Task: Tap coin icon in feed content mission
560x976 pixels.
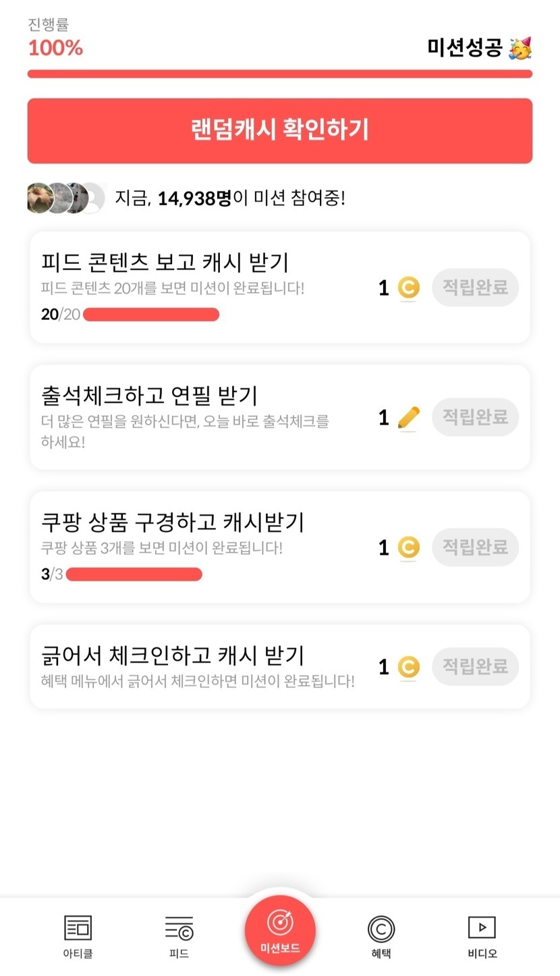Action: [x=408, y=288]
